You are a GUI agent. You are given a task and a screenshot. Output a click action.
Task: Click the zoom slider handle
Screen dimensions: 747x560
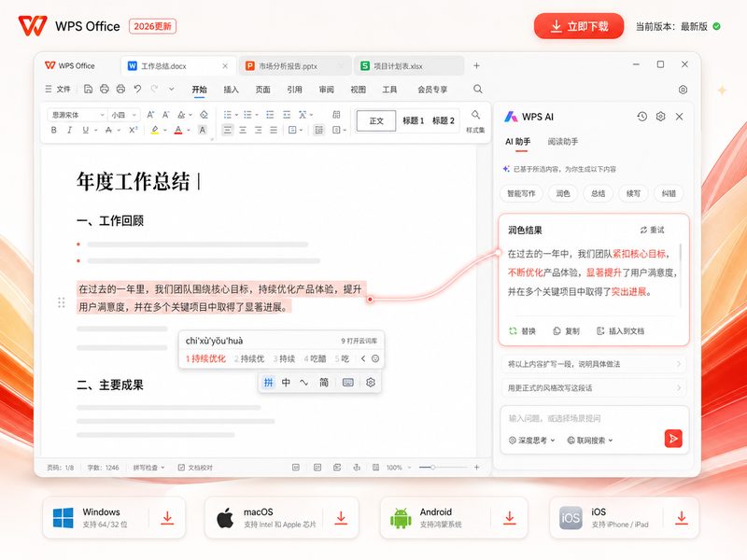pos(432,468)
